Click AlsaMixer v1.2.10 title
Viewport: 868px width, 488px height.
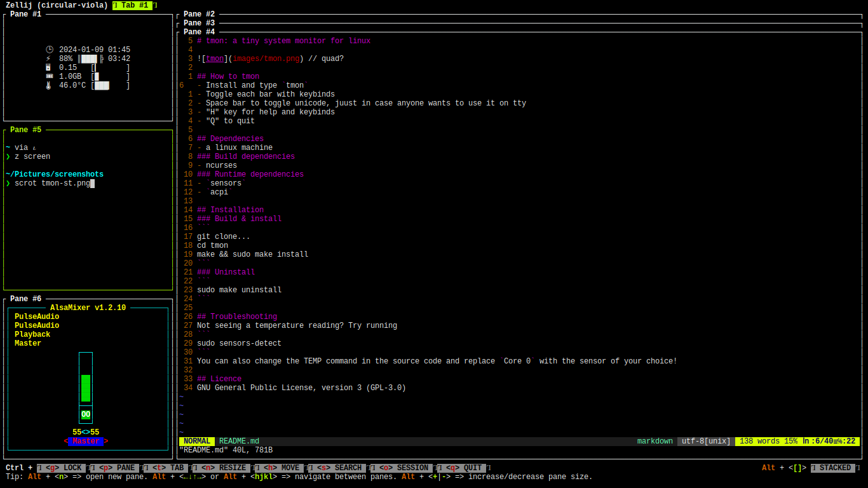tap(88, 308)
